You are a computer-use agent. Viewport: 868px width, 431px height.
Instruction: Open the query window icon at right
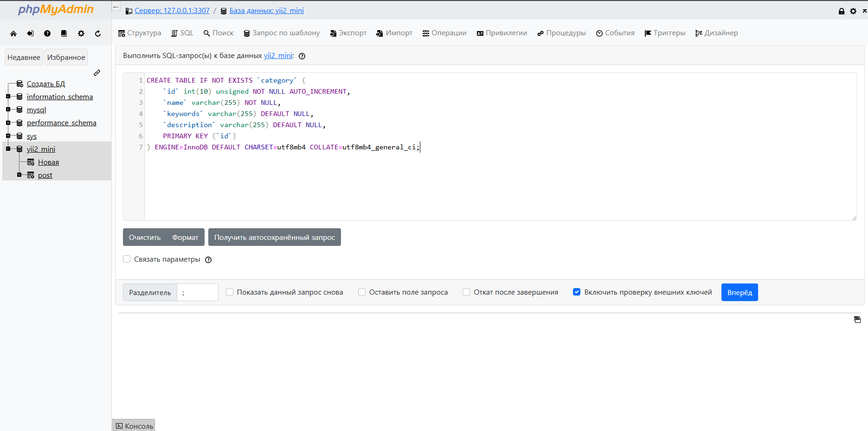coord(857,320)
